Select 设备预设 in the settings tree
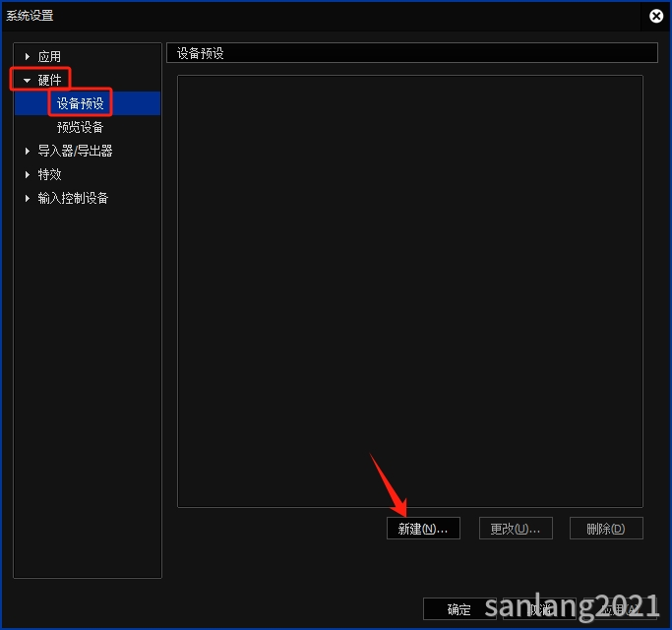Viewport: 672px width, 630px height. coord(80,103)
